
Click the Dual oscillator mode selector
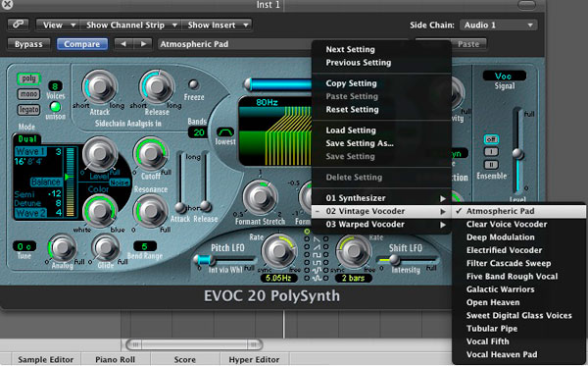pyautogui.click(x=27, y=139)
